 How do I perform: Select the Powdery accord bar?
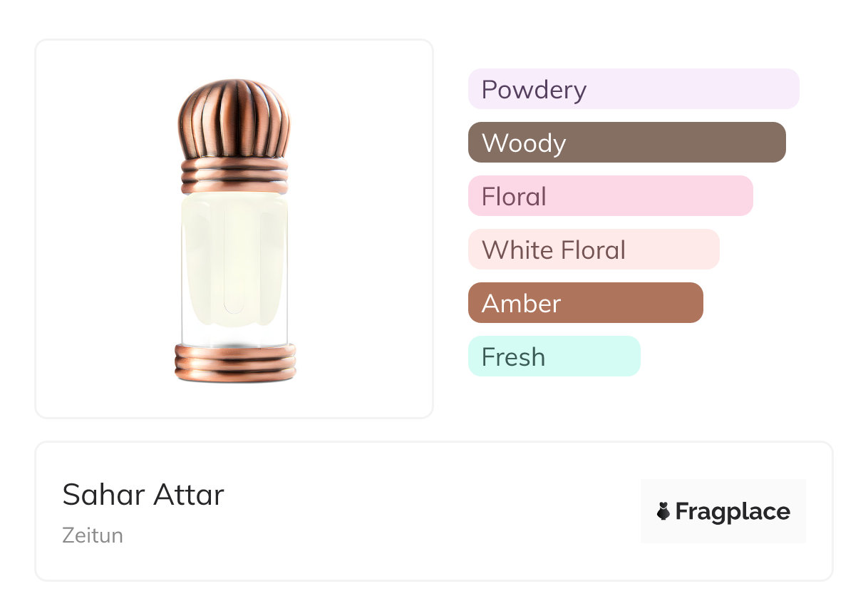(633, 89)
